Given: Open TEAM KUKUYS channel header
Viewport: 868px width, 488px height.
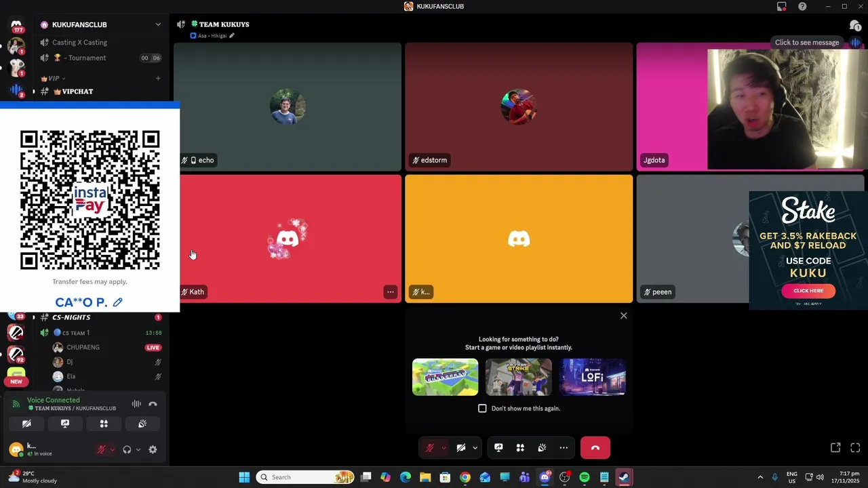Looking at the screenshot, I should click(220, 24).
